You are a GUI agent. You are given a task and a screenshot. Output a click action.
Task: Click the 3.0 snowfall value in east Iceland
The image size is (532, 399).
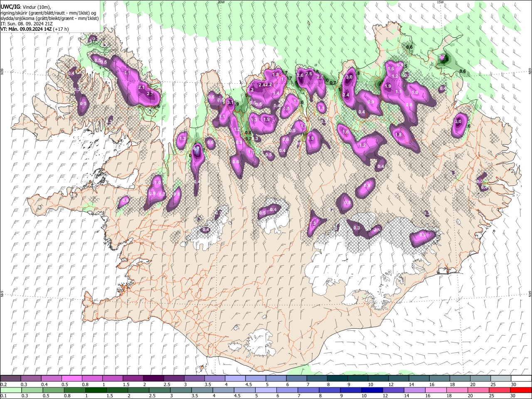tap(458, 122)
